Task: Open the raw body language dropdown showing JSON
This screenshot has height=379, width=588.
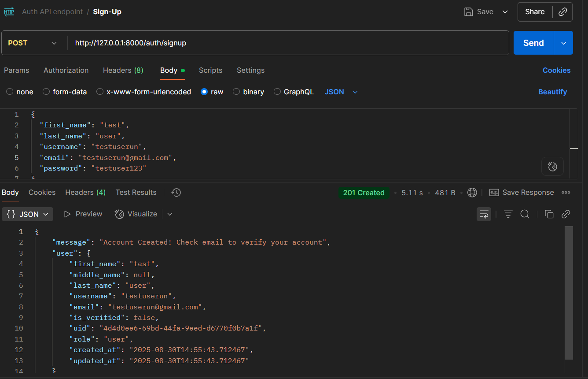Action: click(341, 92)
